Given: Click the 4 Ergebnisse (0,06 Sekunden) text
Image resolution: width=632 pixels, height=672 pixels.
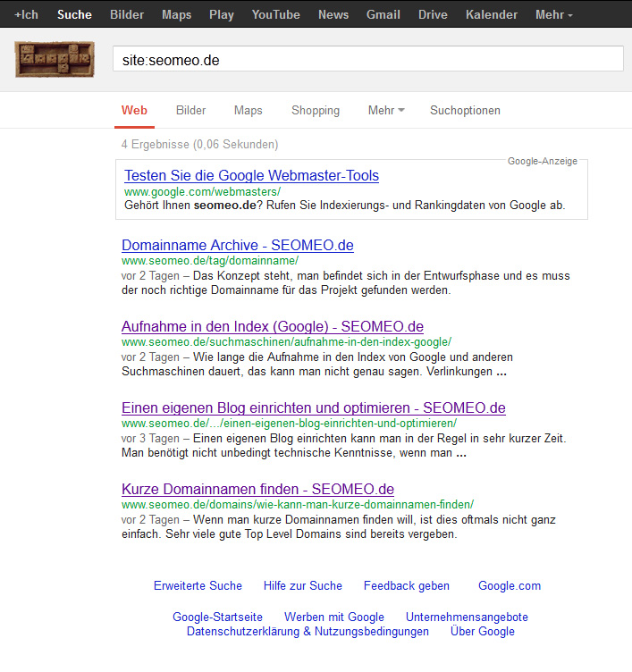Looking at the screenshot, I should (200, 145).
